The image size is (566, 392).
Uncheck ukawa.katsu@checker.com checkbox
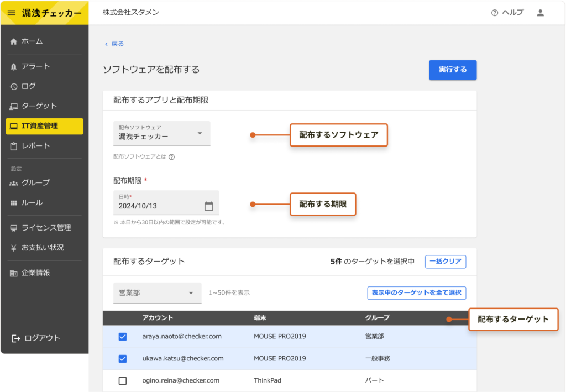pyautogui.click(x=123, y=359)
